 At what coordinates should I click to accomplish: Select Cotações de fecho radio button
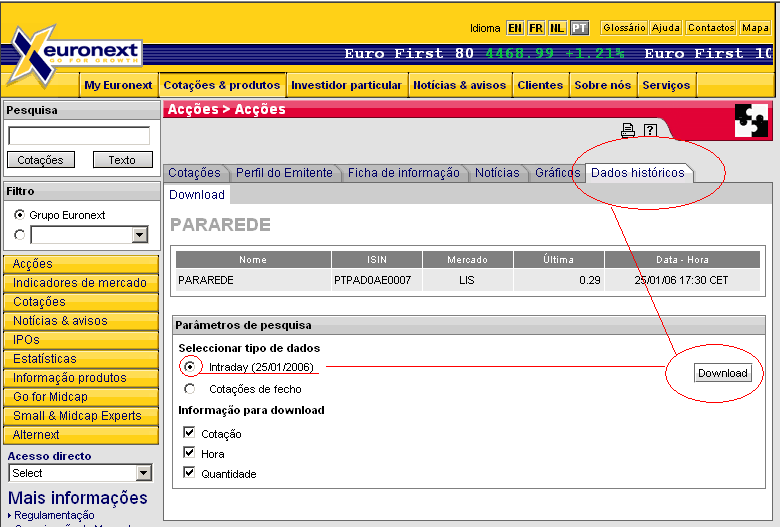coord(190,389)
